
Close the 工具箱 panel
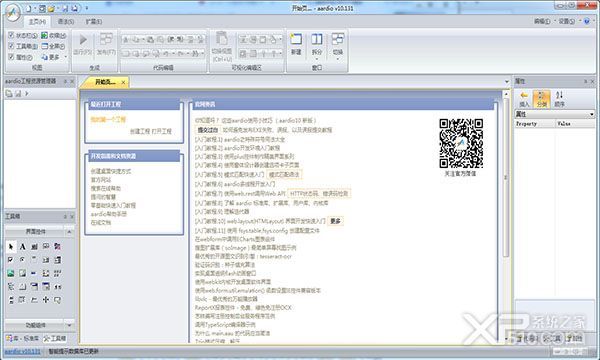click(x=72, y=217)
